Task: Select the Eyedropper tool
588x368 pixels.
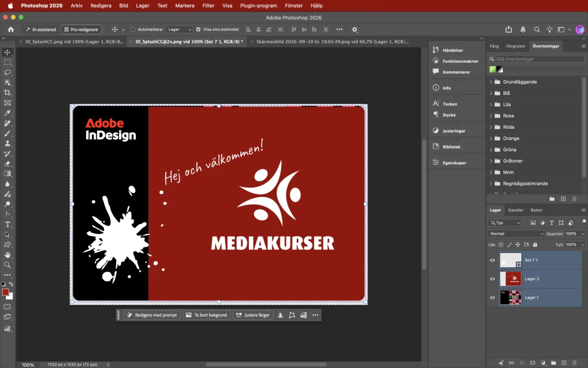Action: click(7, 113)
